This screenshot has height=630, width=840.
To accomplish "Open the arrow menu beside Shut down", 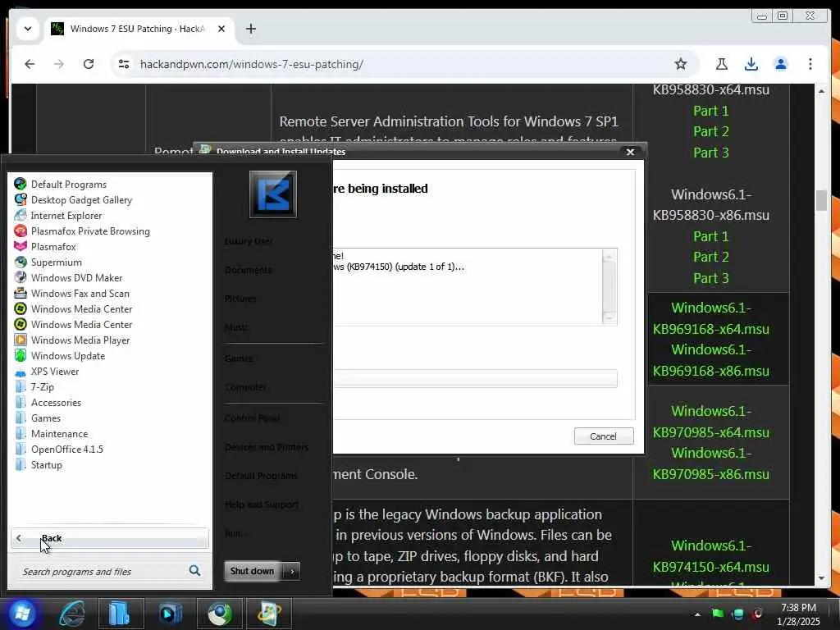I will pos(292,571).
